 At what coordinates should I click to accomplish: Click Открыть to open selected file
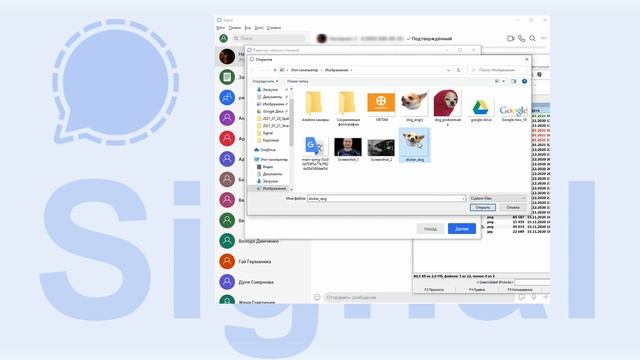pyautogui.click(x=482, y=207)
